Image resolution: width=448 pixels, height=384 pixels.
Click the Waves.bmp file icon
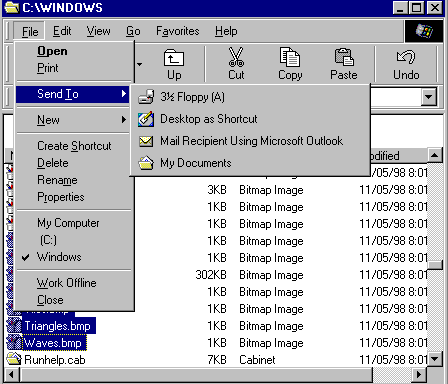tap(14, 343)
